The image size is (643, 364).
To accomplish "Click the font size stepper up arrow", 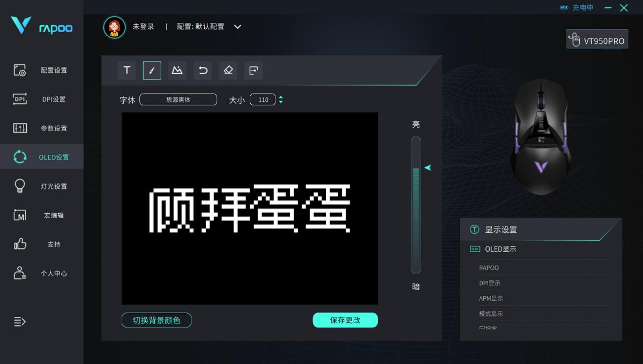I will coord(281,96).
